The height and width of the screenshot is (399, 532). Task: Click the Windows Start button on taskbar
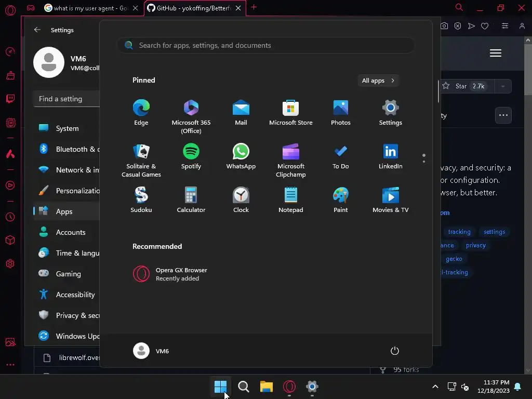[220, 387]
